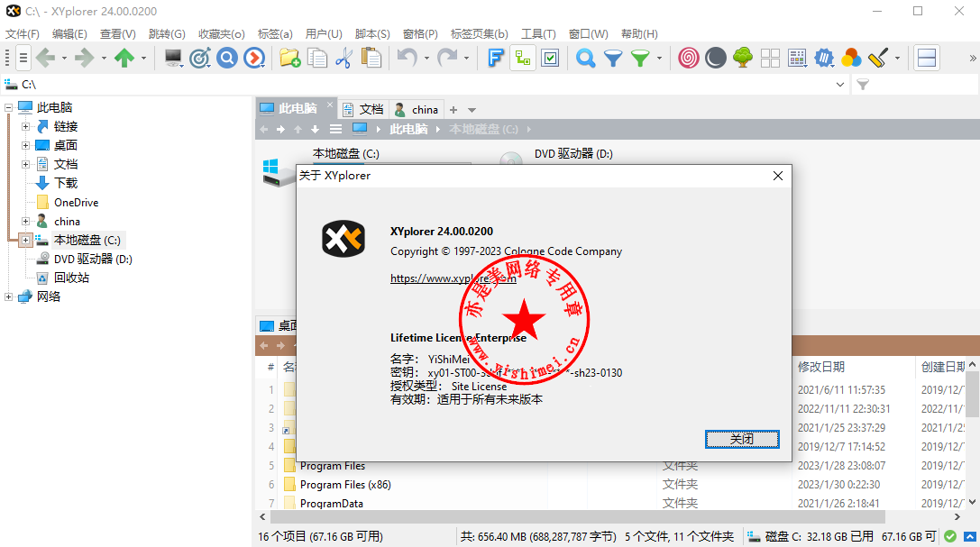
Task: Open the 收藏夹(o) menu
Action: 221,33
